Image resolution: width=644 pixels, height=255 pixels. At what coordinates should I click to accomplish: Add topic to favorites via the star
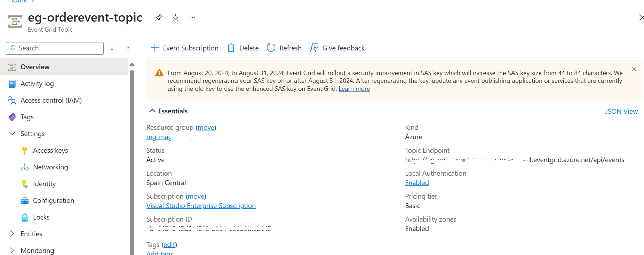(175, 17)
